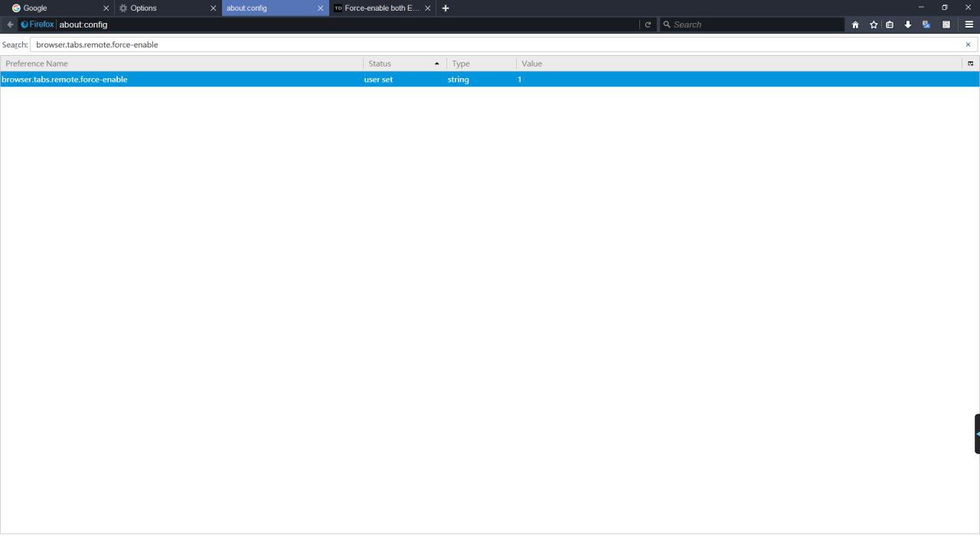Reload the page with the refresh icon
Screen dimensions: 980x536
pyautogui.click(x=648, y=25)
